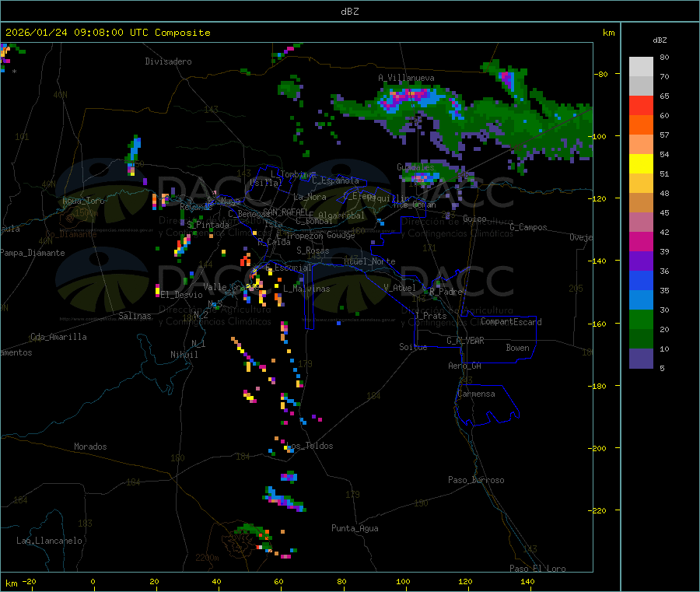
Task: Click the A_Villanueva location label
Action: coord(406,78)
